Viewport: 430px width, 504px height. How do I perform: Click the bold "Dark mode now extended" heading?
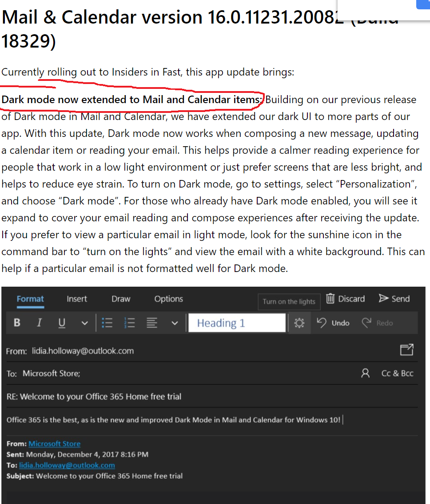[132, 100]
